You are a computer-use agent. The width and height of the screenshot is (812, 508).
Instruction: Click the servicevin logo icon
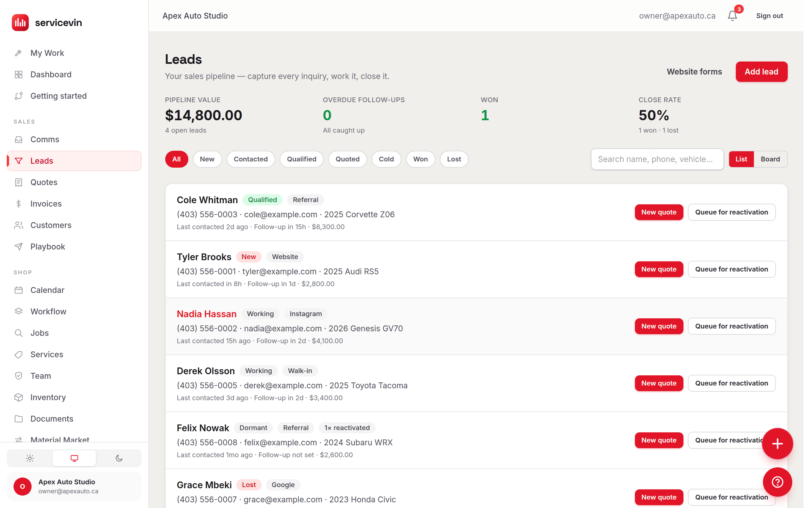[x=20, y=23]
